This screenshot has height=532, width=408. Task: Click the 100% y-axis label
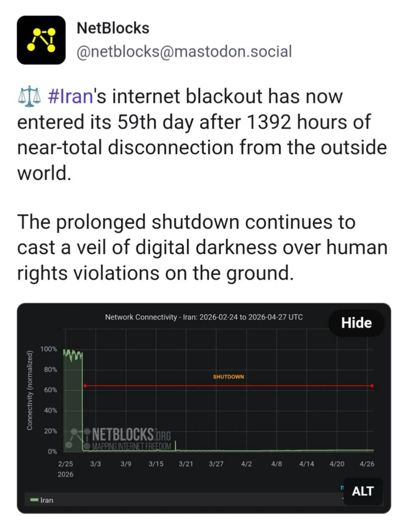tap(49, 349)
